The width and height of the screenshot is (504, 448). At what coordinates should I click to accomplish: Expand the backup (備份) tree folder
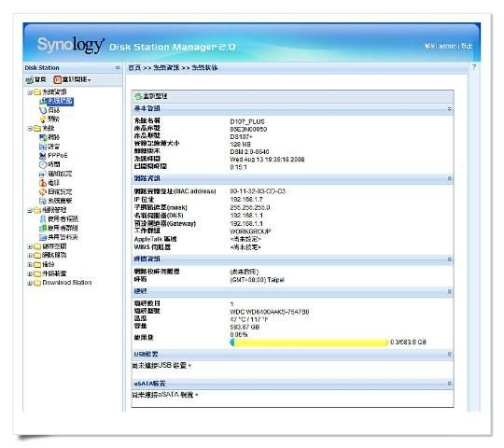click(x=30, y=264)
